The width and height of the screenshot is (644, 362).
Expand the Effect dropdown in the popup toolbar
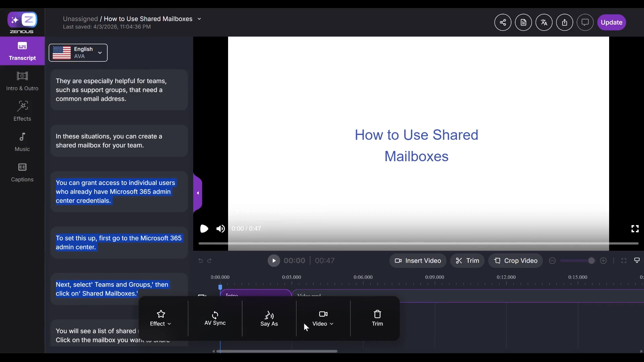click(x=161, y=318)
